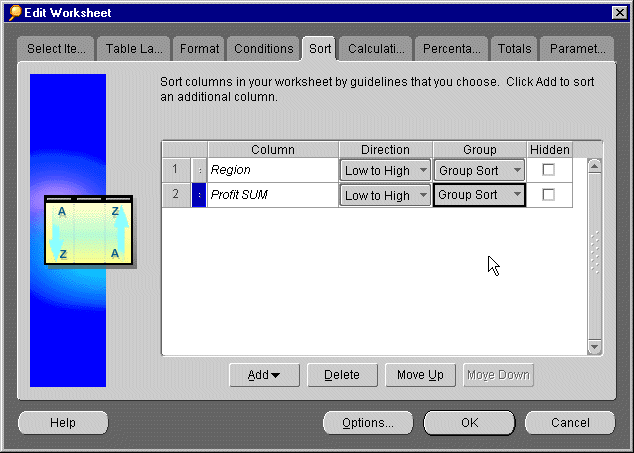Toggle Hidden checkbox for Profit SUM row

pos(548,195)
